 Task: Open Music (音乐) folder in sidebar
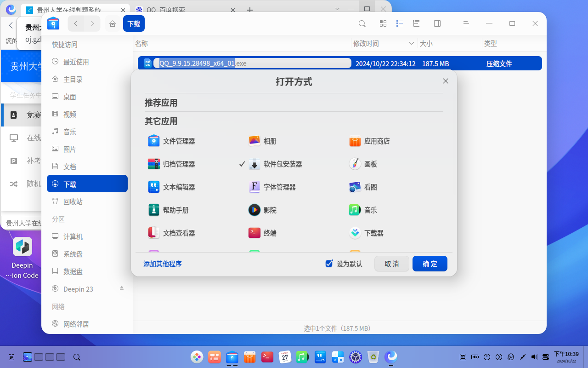tap(87, 132)
